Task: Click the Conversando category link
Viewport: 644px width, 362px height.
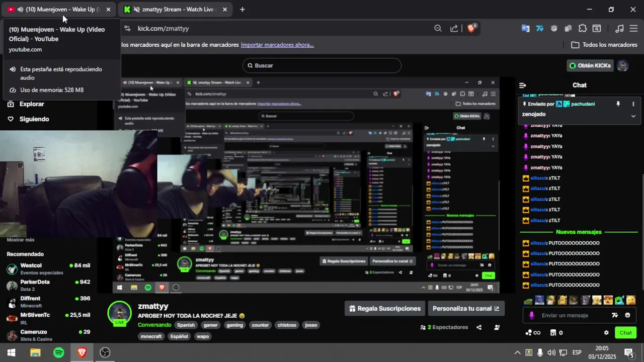Action: click(154, 325)
